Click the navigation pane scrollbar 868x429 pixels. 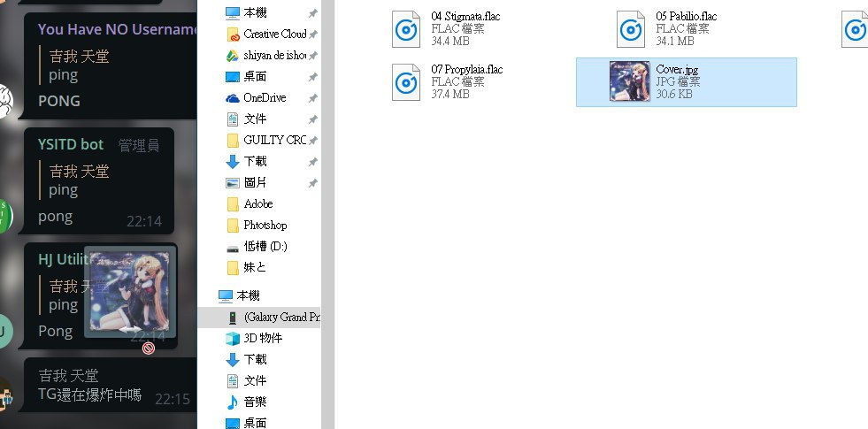pos(327,214)
